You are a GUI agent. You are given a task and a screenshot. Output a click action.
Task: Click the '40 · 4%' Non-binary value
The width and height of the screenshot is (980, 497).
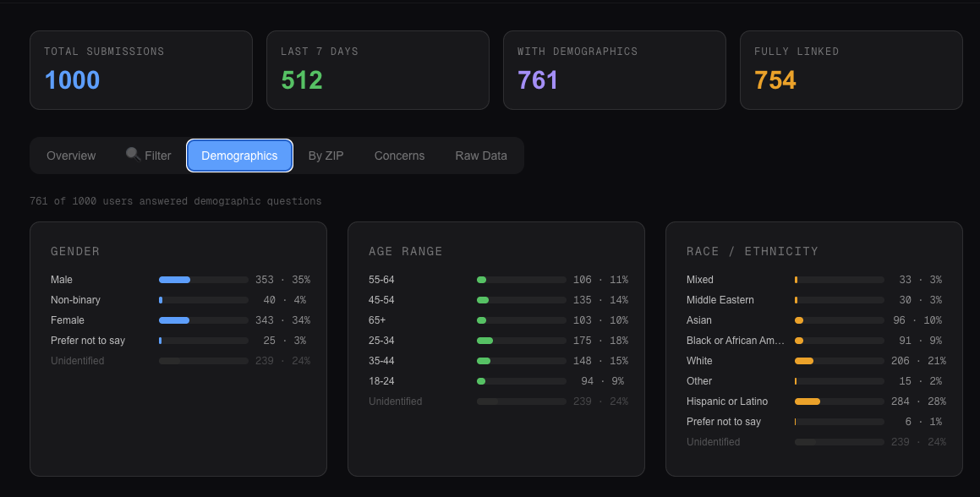point(284,300)
